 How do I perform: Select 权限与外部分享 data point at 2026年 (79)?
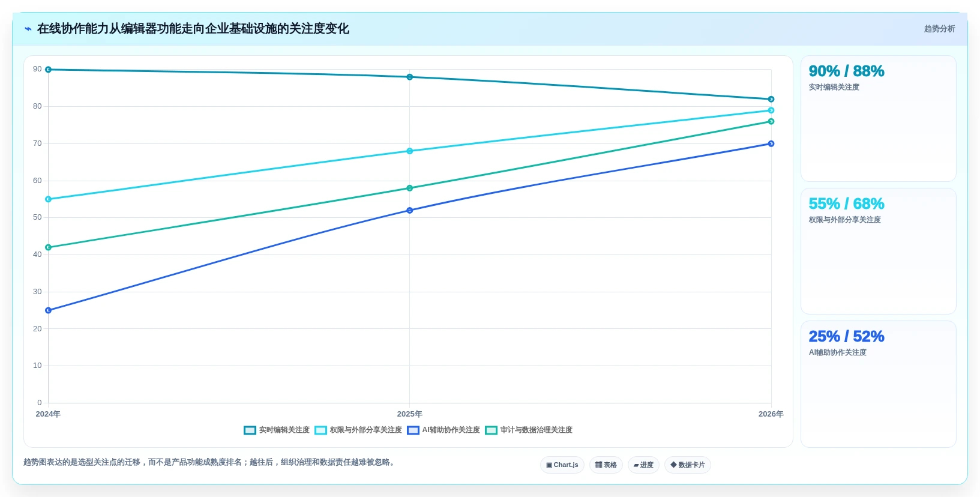coord(771,110)
